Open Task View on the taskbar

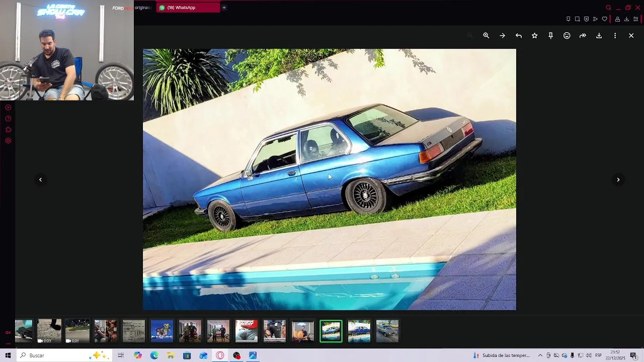pos(121,355)
